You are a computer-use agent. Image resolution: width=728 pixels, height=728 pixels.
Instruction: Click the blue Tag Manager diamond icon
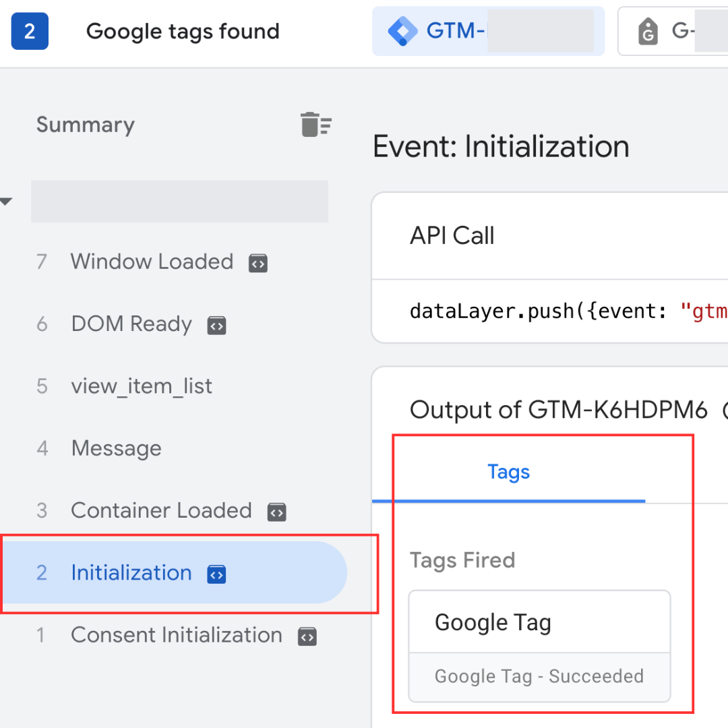(x=402, y=31)
